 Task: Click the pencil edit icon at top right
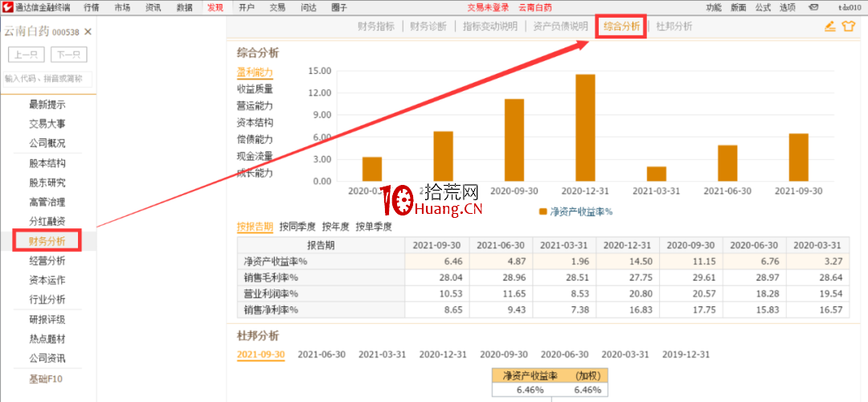click(x=829, y=26)
